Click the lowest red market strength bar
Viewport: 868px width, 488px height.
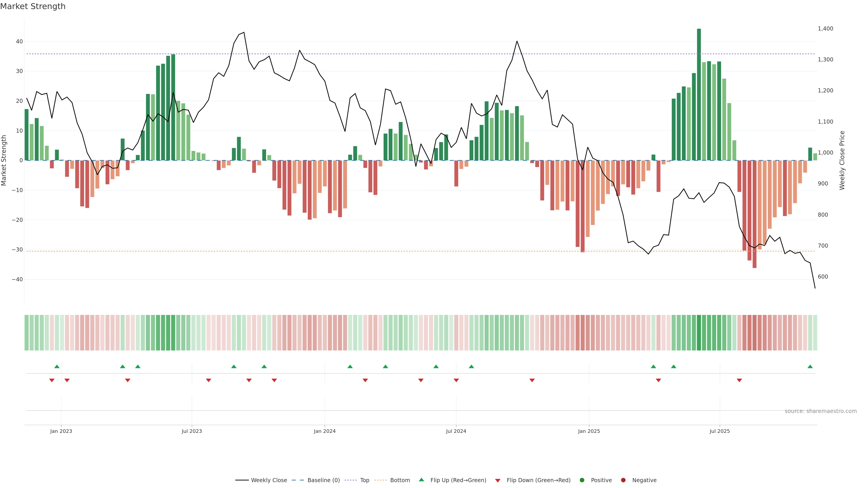(x=755, y=214)
